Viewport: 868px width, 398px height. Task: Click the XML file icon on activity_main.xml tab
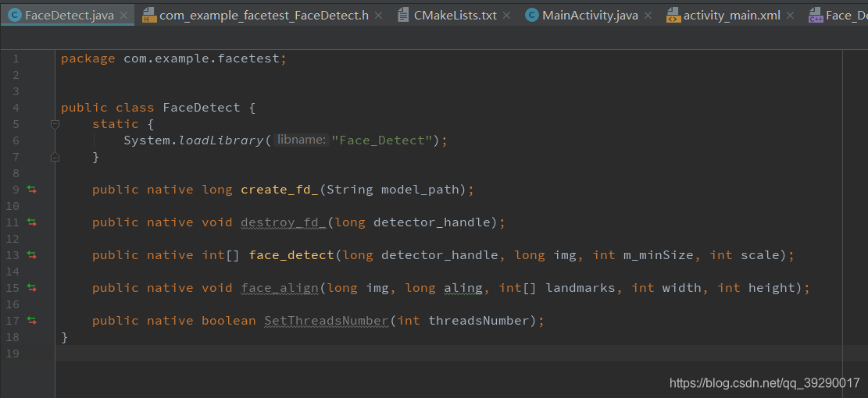673,16
